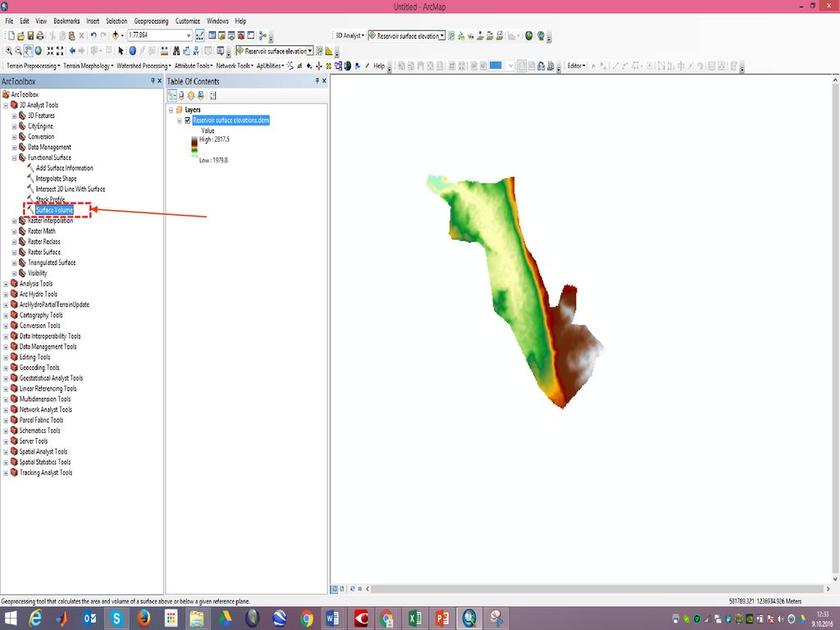Toggle auto-hide pin on ArcToolbox panel

click(x=152, y=81)
